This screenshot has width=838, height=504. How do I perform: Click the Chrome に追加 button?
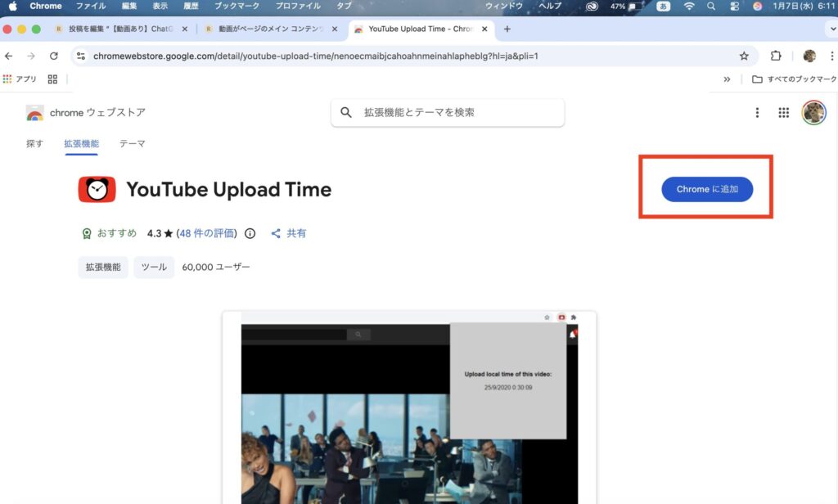(707, 189)
